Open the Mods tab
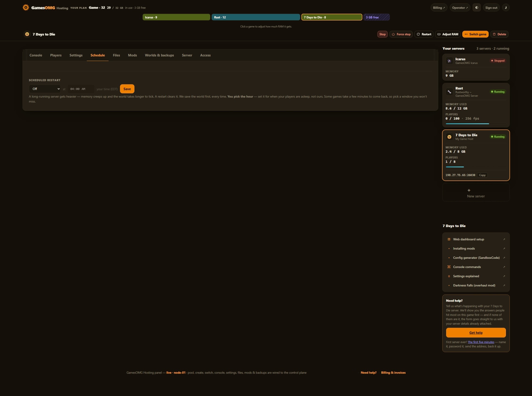This screenshot has width=532, height=396. tap(132, 55)
